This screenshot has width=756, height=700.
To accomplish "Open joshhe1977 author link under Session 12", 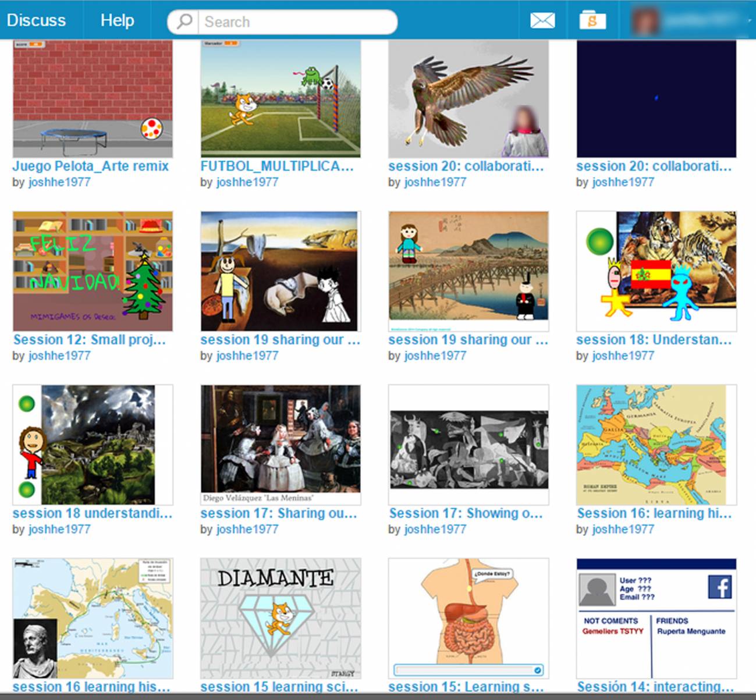I will click(59, 356).
